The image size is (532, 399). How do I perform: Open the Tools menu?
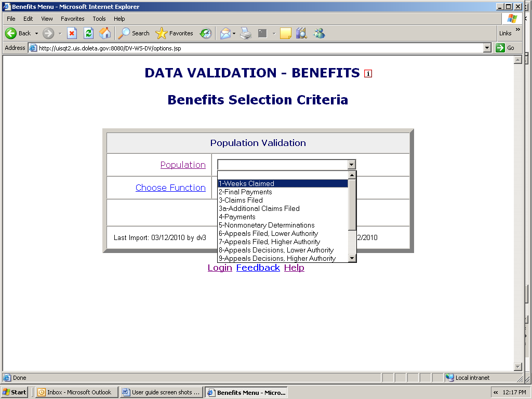[99, 19]
